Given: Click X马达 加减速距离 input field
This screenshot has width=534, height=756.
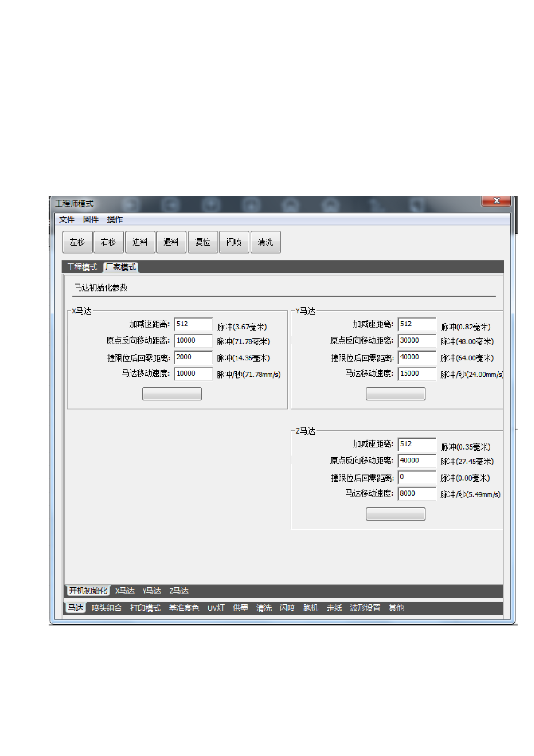Looking at the screenshot, I should click(x=193, y=324).
